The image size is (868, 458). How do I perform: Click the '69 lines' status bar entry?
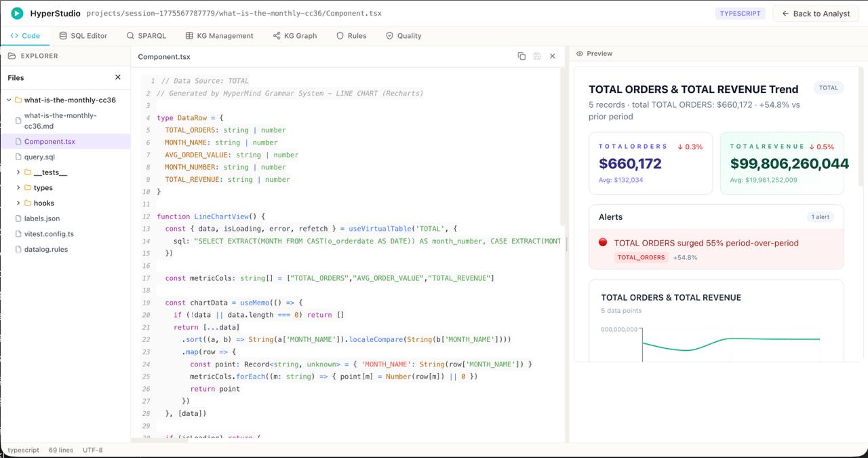click(x=61, y=450)
